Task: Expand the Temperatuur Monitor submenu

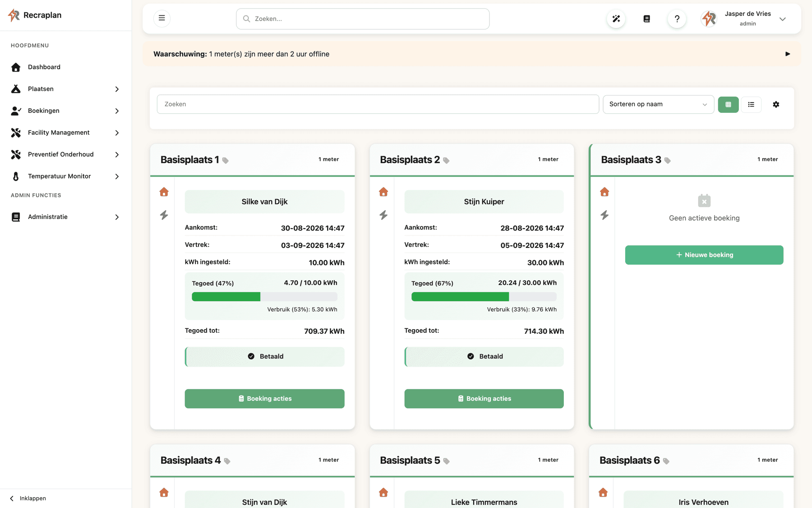Action: tap(117, 177)
